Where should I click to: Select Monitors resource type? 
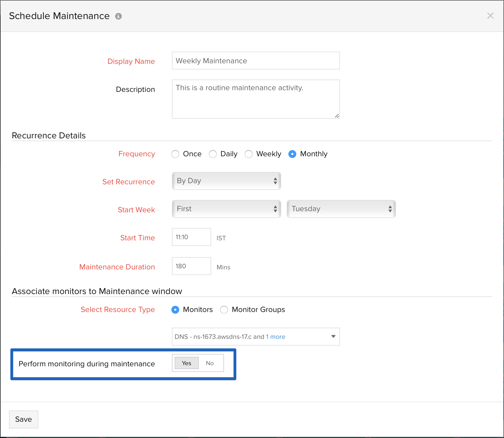(176, 310)
